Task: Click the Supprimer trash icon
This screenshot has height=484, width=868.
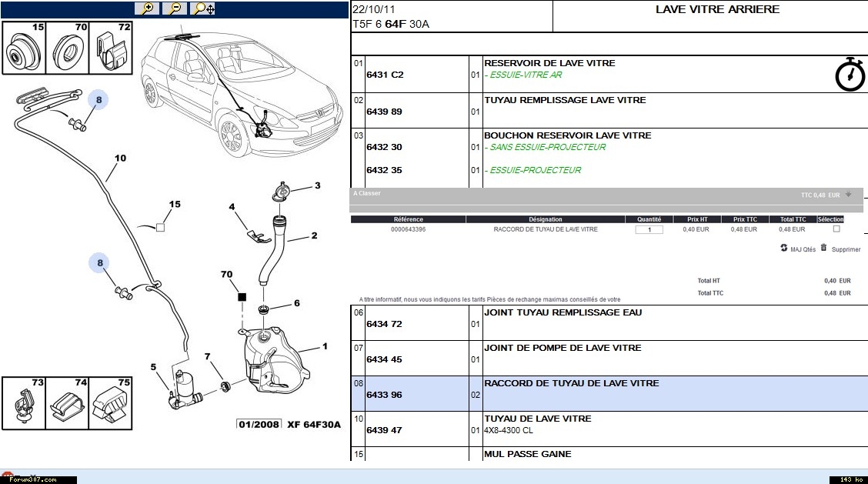Action: (823, 248)
